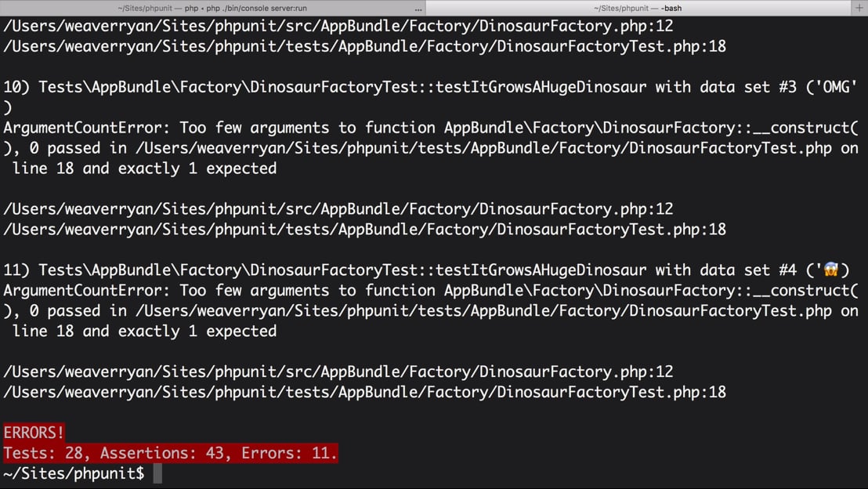
Task: Click the topmost DinosaurFactoryTest.php:18 path
Action: click(x=365, y=46)
